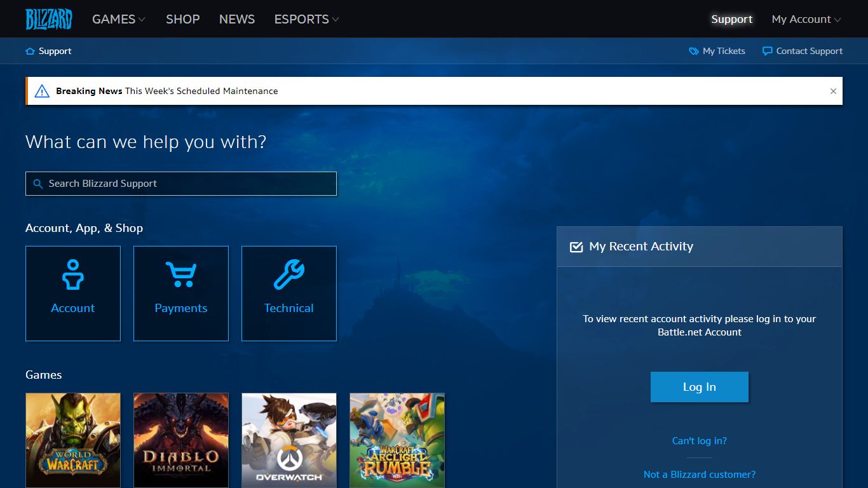Click the Account, App, & Shop heading
This screenshot has width=868, height=488.
[x=84, y=228]
